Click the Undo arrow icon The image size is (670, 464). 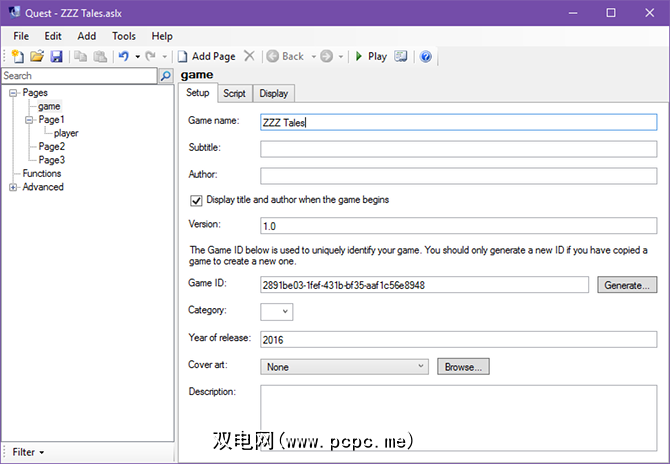[123, 57]
